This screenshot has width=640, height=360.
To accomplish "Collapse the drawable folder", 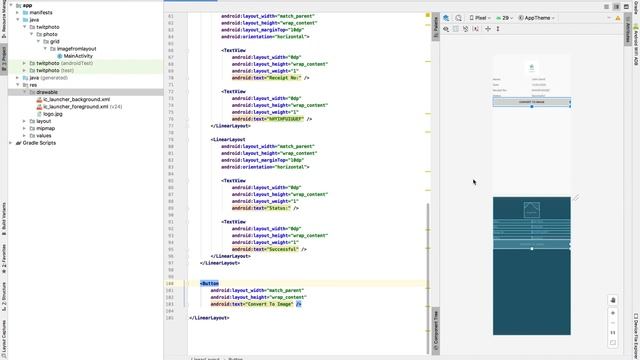I will click(x=25, y=92).
